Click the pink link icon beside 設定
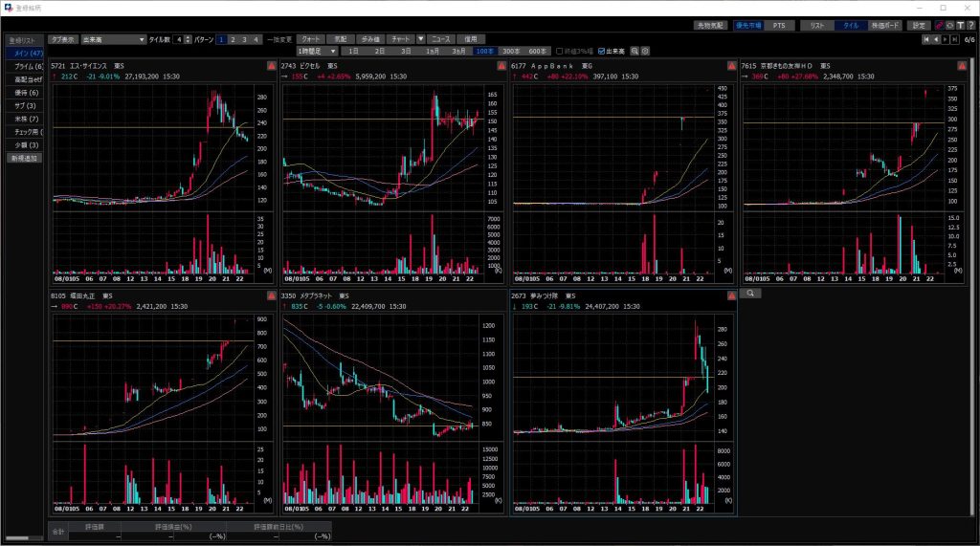Image resolution: width=980 pixels, height=546 pixels. pyautogui.click(x=939, y=25)
